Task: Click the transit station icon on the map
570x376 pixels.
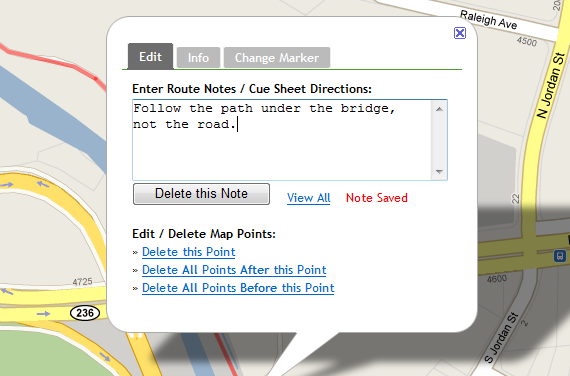Action: pos(560,256)
